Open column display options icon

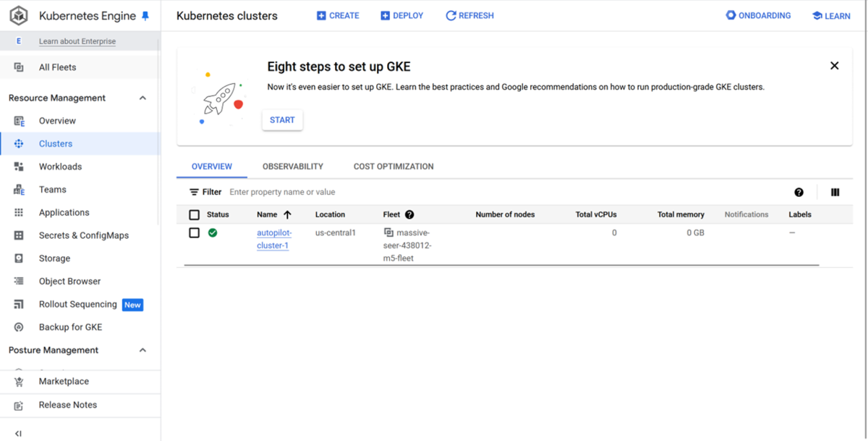point(835,193)
